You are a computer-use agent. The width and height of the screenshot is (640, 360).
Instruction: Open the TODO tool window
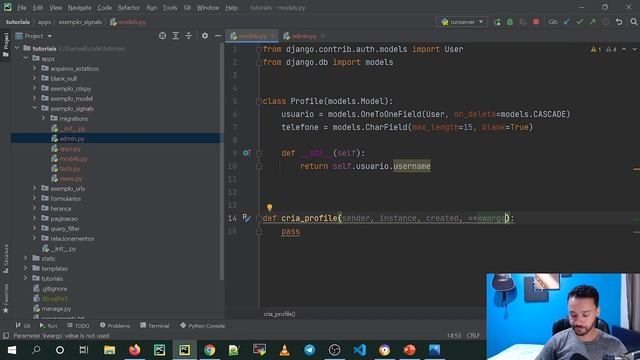(x=78, y=326)
